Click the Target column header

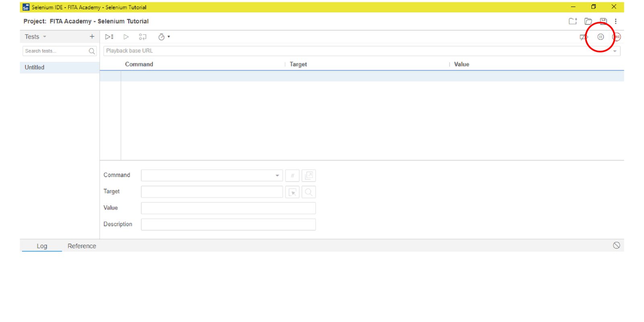[x=298, y=64]
